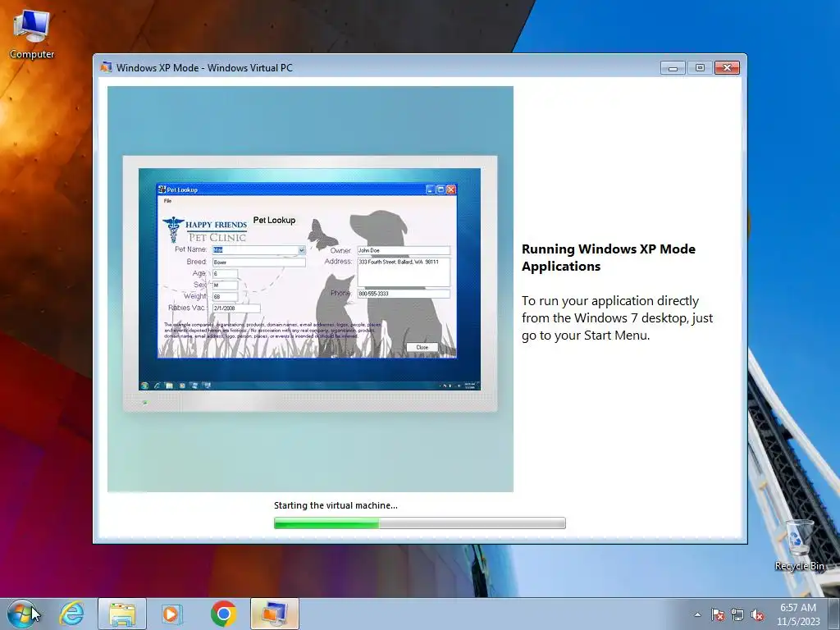Click the Windows XP Mode title bar icon

click(106, 67)
